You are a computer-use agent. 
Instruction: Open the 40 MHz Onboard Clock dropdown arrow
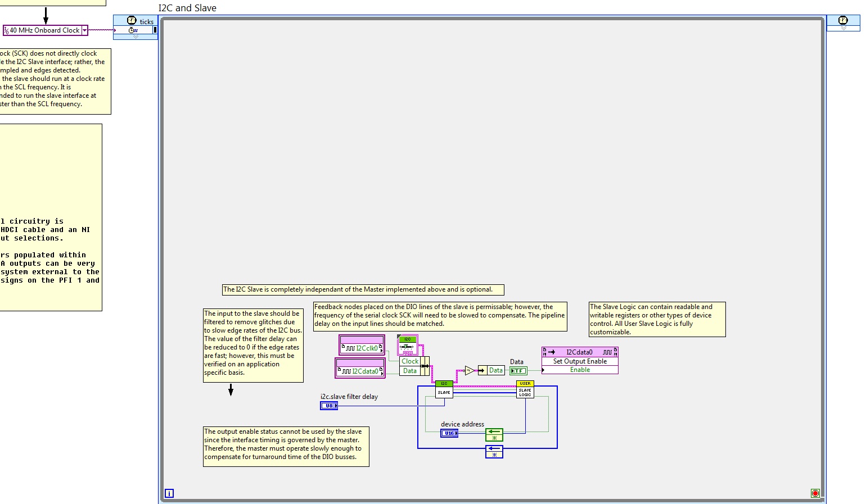click(x=85, y=30)
